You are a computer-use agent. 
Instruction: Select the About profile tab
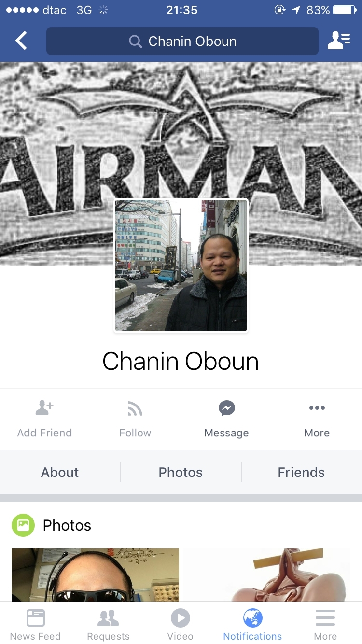60,472
